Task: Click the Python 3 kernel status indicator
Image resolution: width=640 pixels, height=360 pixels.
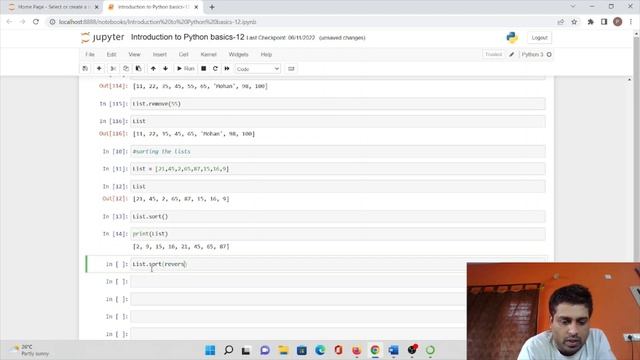Action: point(536,54)
